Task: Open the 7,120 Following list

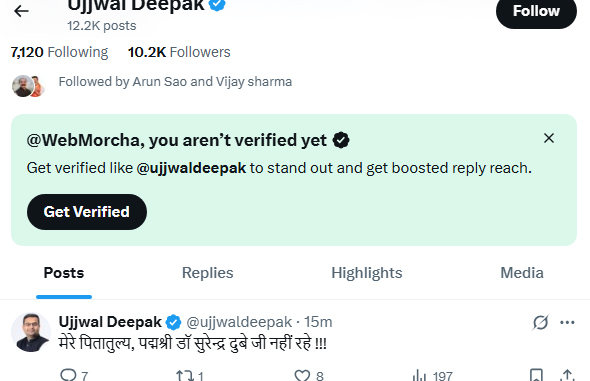Action: click(59, 52)
